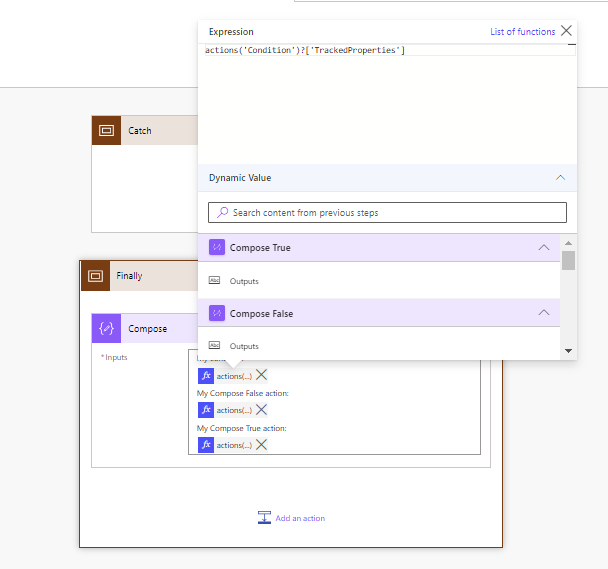Select Outputs under Compose False

[x=244, y=346]
